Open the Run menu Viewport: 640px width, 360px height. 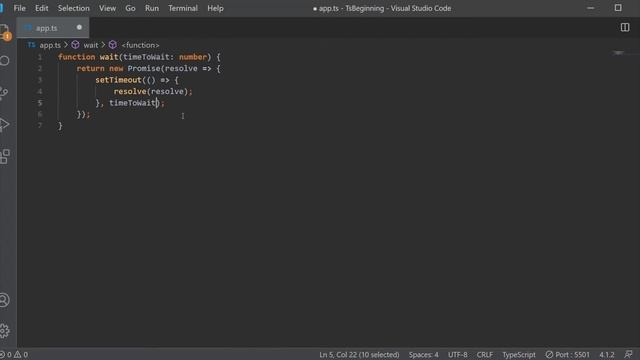(x=152, y=8)
